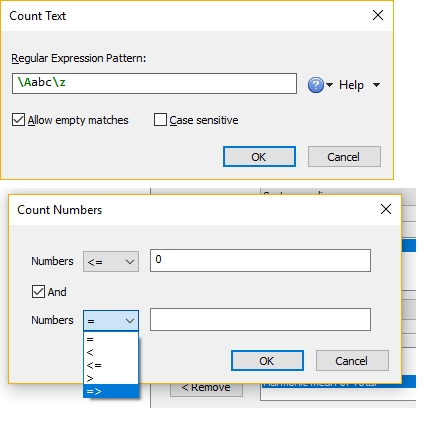
Task: Expand the Help dropdown arrow
Action: tap(376, 85)
